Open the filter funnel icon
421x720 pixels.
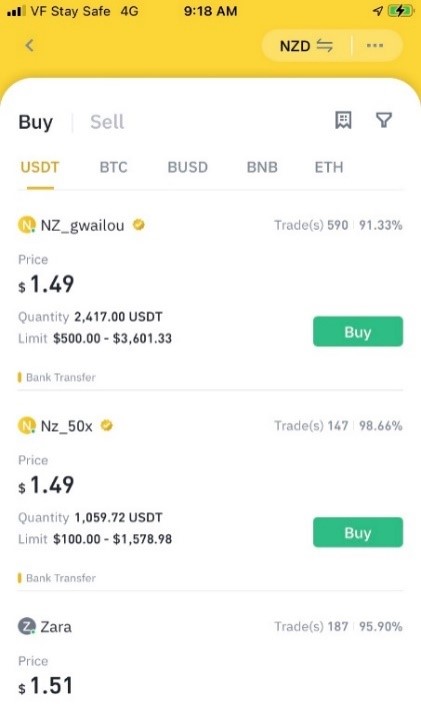[x=384, y=120]
